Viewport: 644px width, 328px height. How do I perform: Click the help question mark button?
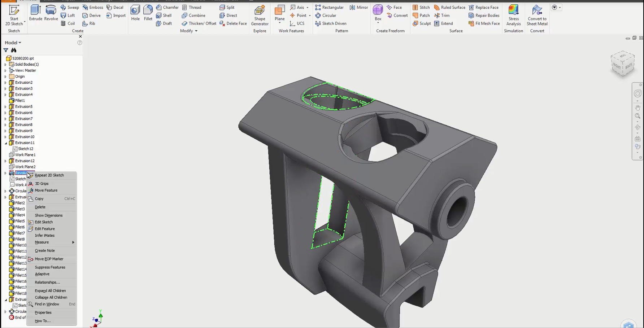pyautogui.click(x=79, y=42)
